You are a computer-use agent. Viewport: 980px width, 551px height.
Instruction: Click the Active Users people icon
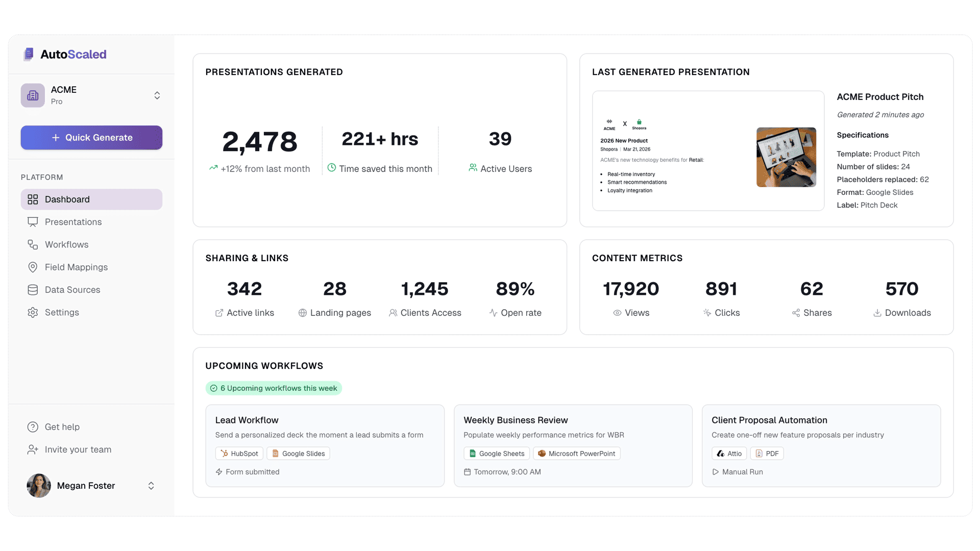473,168
